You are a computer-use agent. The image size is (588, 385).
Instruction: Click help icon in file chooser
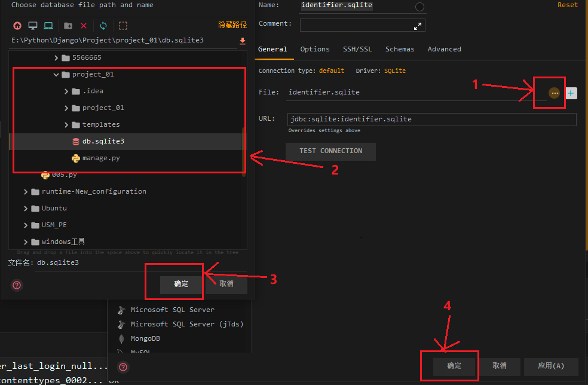[x=17, y=285]
